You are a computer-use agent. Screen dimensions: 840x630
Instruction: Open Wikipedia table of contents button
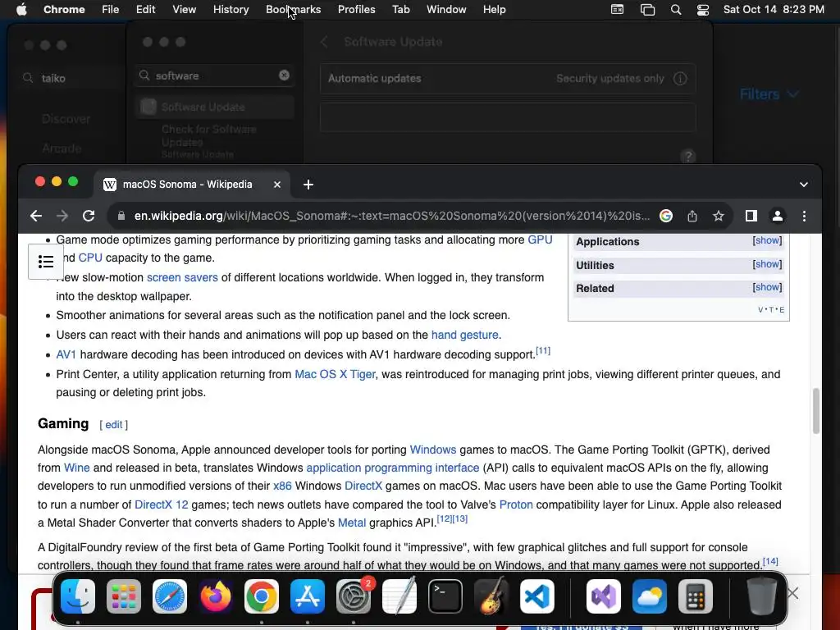pos(46,262)
